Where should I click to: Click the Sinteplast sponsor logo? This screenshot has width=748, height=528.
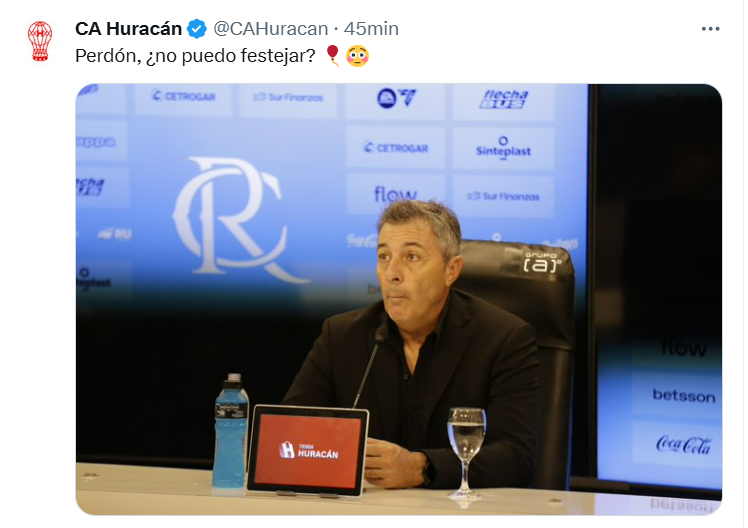(503, 147)
